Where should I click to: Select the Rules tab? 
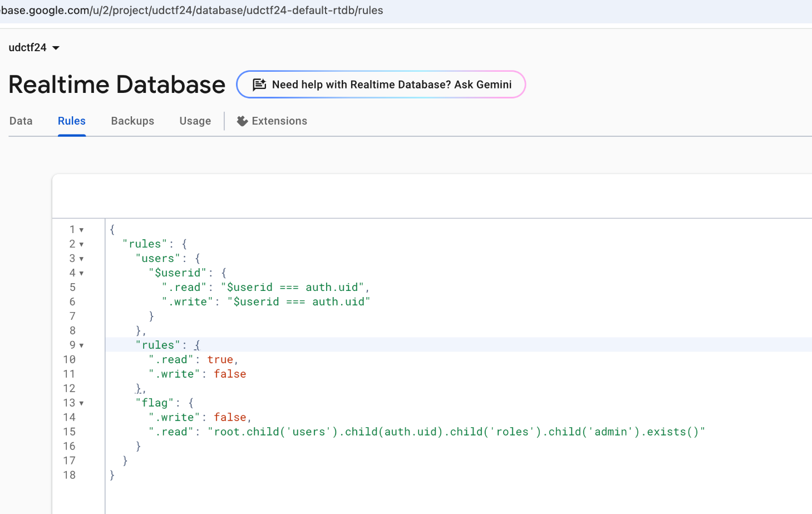point(72,121)
